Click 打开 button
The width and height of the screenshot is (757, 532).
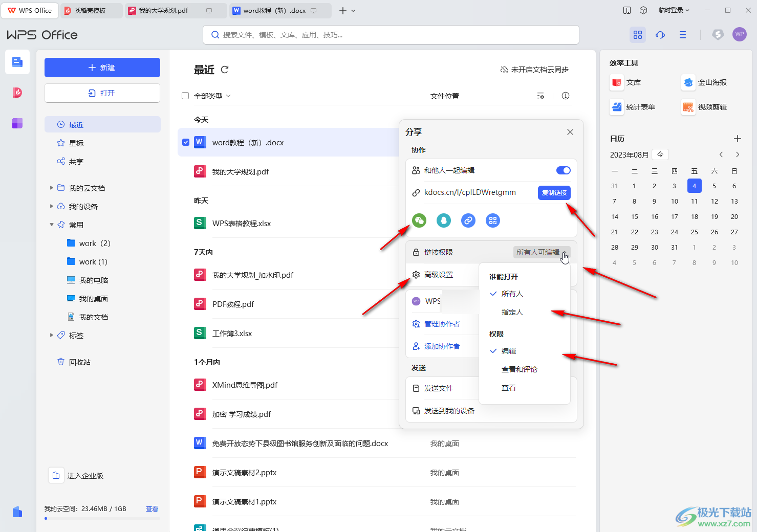102,93
